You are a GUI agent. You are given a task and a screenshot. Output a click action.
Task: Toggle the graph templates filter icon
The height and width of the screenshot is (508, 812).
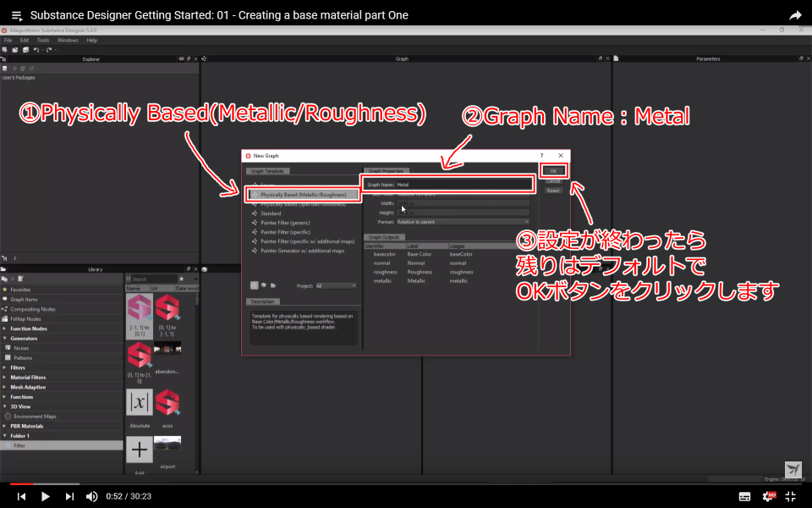pyautogui.click(x=255, y=285)
